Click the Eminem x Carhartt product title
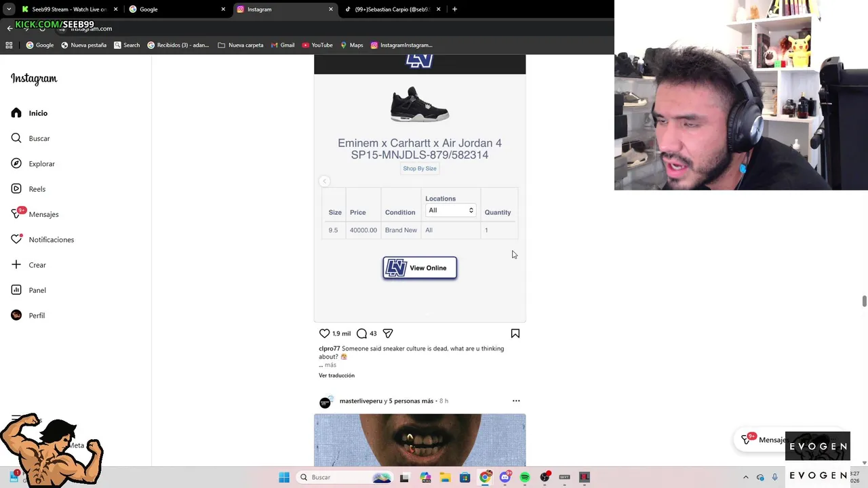The image size is (868, 488). 420,149
